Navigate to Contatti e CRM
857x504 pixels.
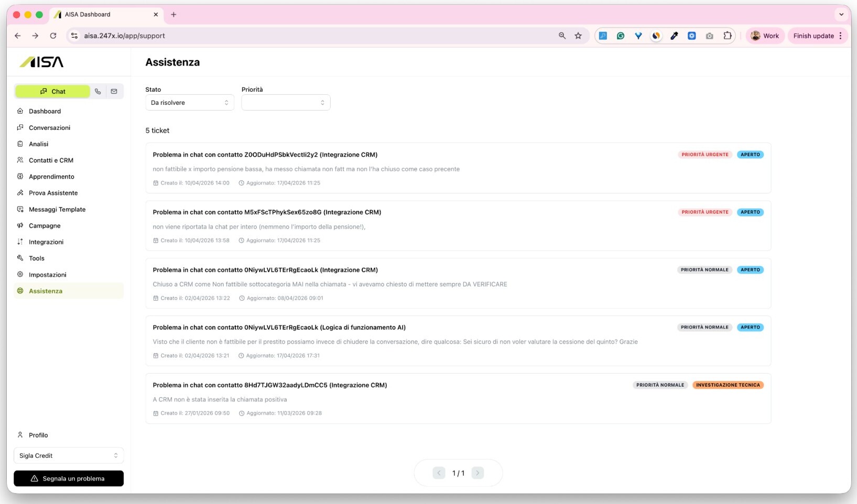(51, 160)
